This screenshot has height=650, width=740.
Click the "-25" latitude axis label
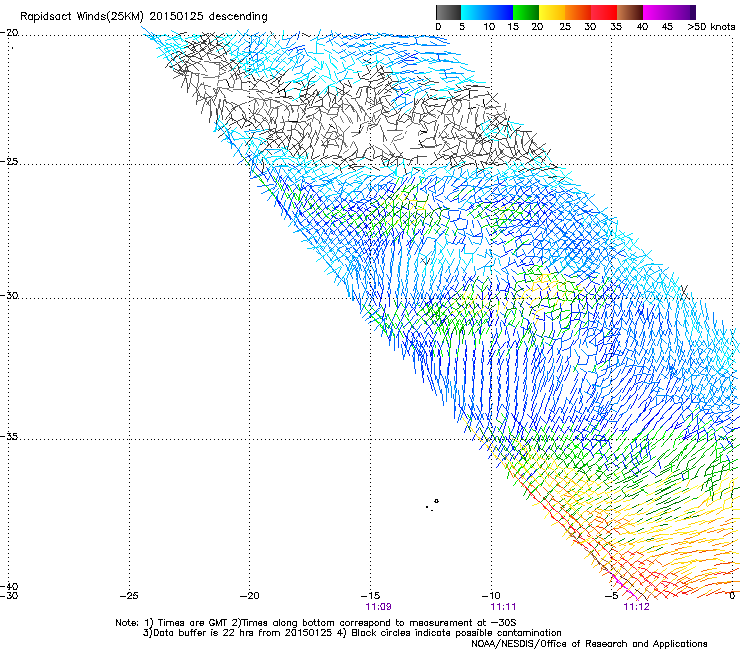[9, 161]
